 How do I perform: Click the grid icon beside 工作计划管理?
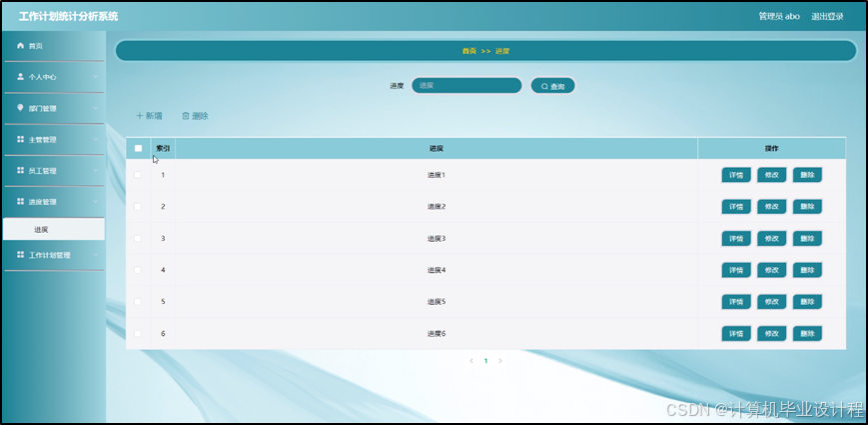[21, 254]
